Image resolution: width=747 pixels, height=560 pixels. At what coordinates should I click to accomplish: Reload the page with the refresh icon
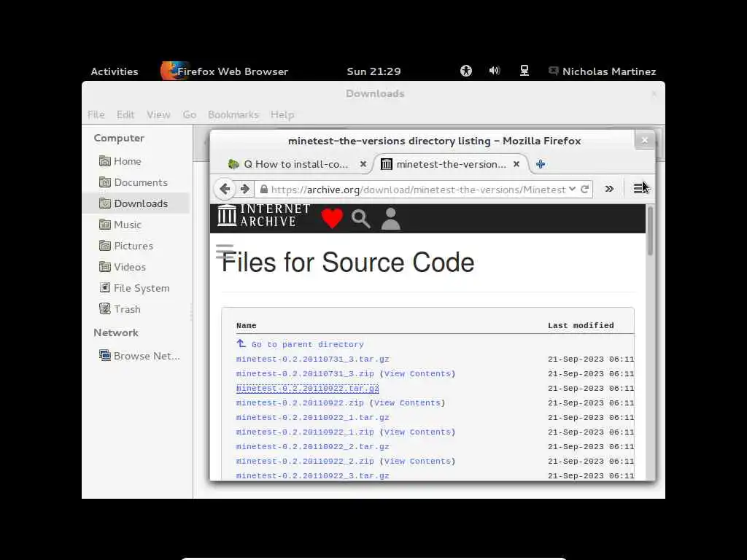[x=584, y=189]
